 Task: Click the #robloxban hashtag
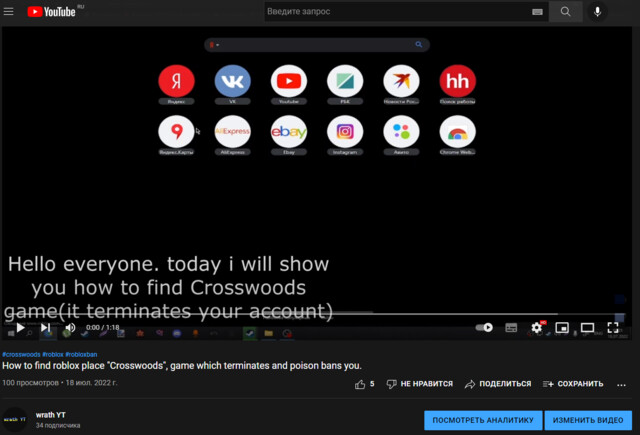pos(81,354)
